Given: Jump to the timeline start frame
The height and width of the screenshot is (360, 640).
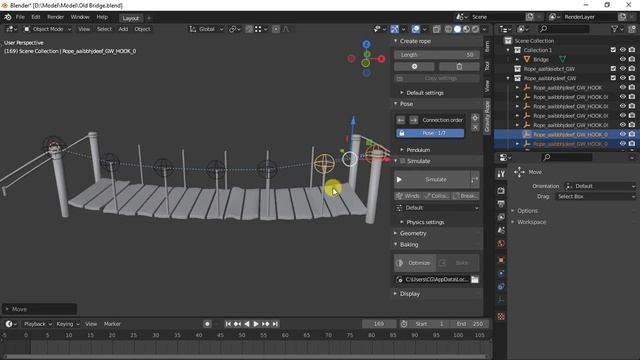Looking at the screenshot, I should [228, 324].
